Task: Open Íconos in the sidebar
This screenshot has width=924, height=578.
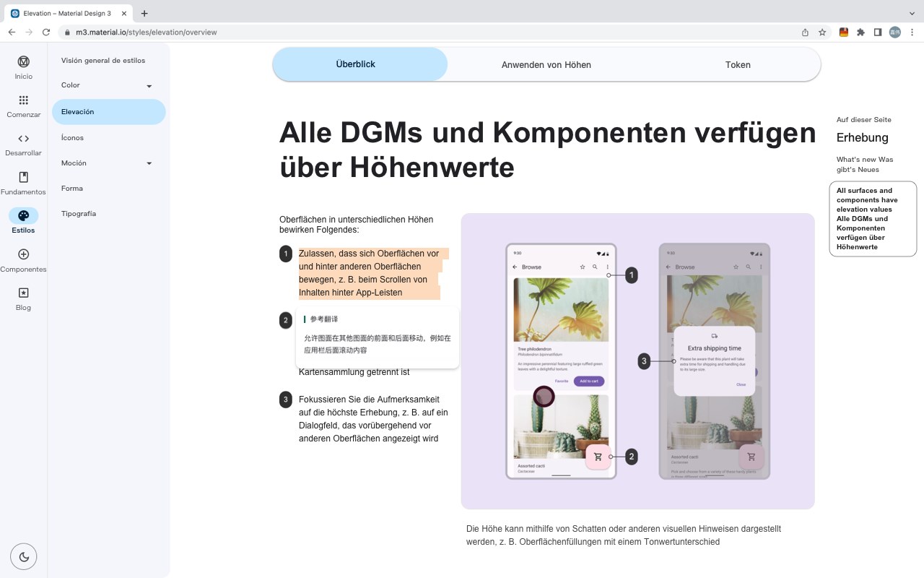Action: coord(72,137)
